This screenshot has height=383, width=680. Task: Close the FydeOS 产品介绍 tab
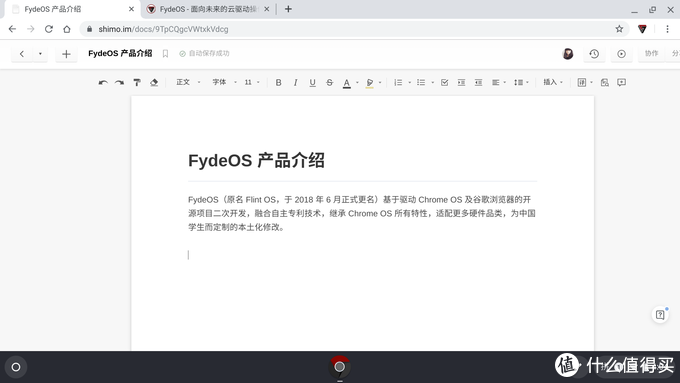pyautogui.click(x=131, y=9)
